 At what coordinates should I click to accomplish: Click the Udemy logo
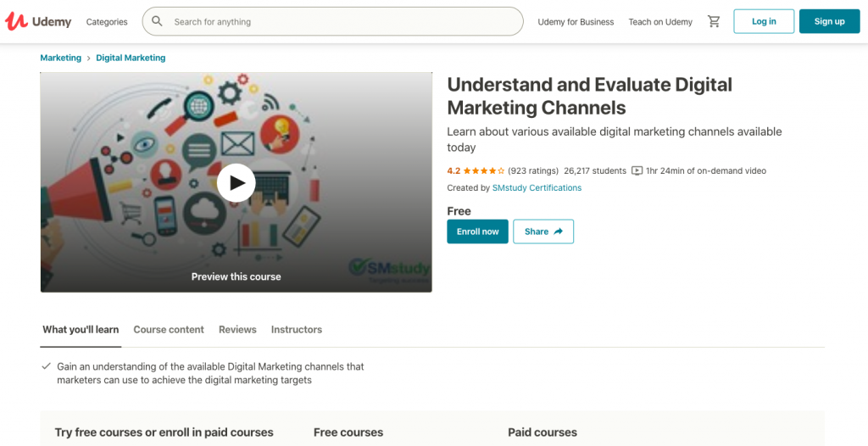coord(38,21)
